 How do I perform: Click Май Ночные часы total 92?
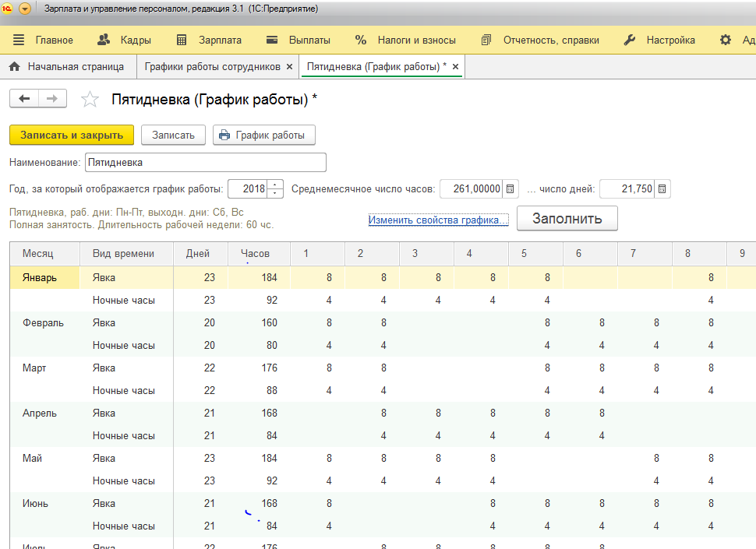tap(259, 481)
